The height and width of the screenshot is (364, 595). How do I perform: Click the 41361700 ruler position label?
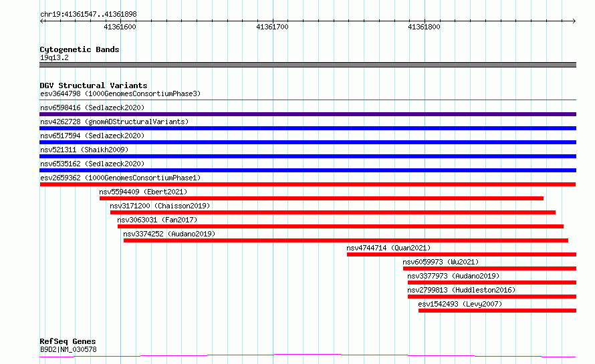pyautogui.click(x=272, y=27)
